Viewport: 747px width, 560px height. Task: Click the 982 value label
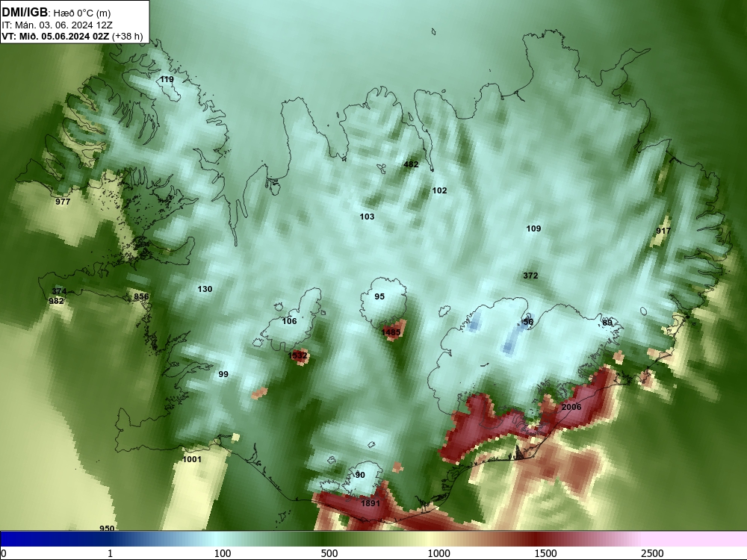coord(56,302)
